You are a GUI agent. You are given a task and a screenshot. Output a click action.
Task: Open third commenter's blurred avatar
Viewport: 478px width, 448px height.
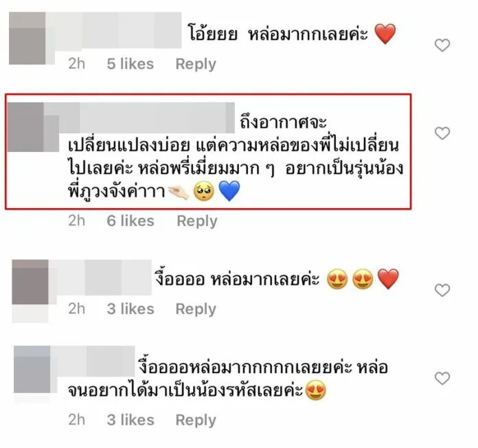(30, 282)
